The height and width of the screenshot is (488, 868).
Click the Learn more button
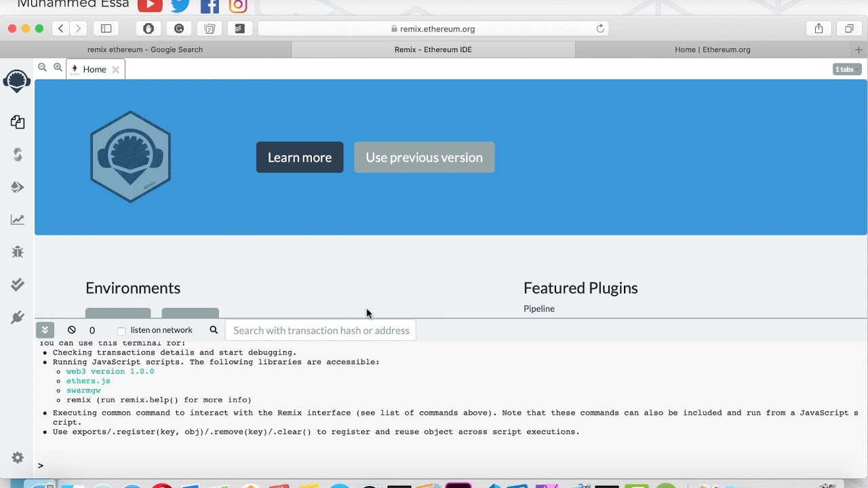pyautogui.click(x=300, y=157)
